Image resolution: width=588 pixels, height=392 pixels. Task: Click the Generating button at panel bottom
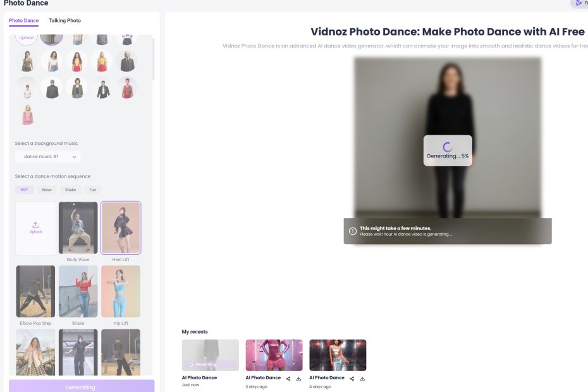[x=82, y=387]
